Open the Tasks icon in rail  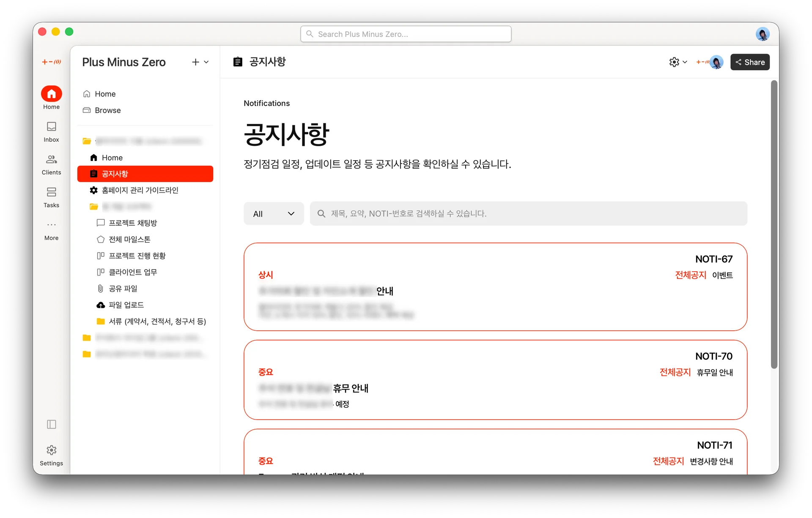(51, 193)
